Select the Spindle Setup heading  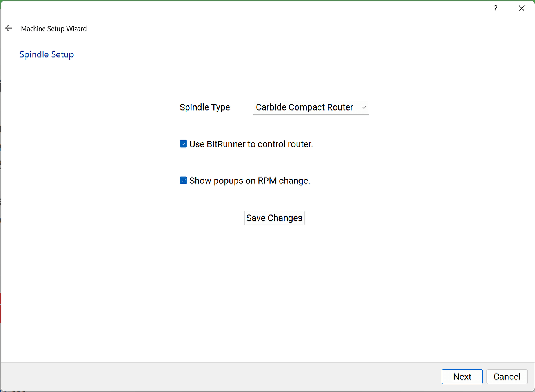pyautogui.click(x=46, y=54)
